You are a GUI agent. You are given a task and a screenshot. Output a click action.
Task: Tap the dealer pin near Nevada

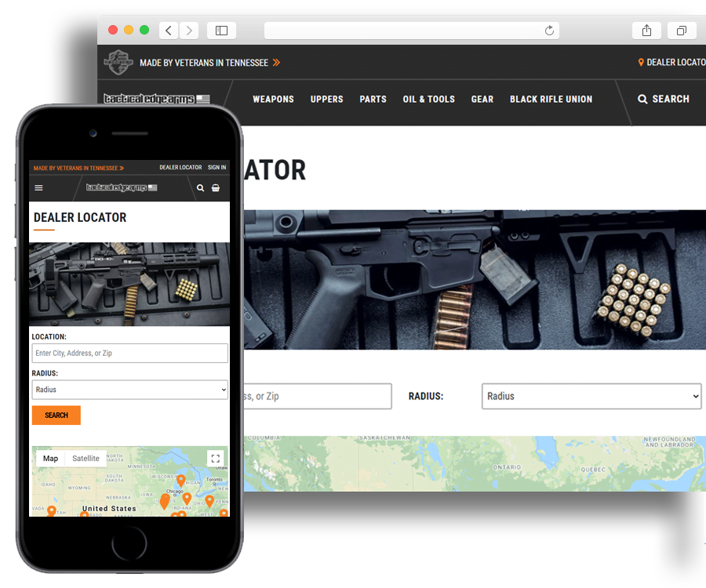coord(52,511)
